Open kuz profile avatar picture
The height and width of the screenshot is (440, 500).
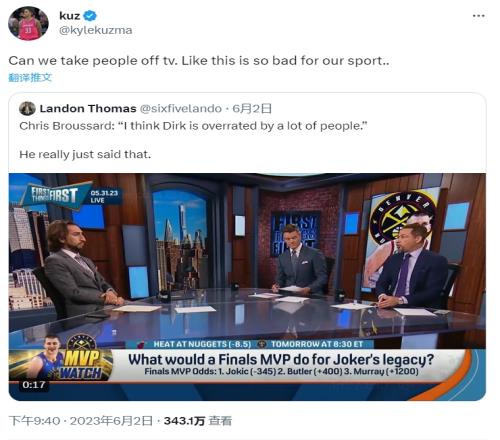[x=28, y=24]
